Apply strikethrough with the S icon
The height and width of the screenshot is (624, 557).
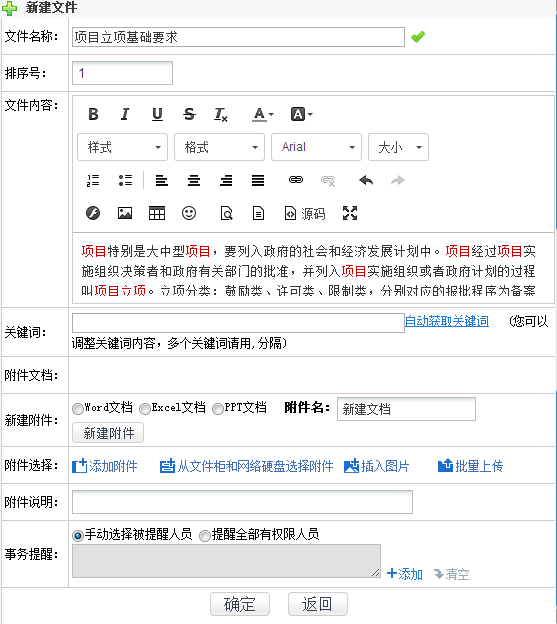189,114
